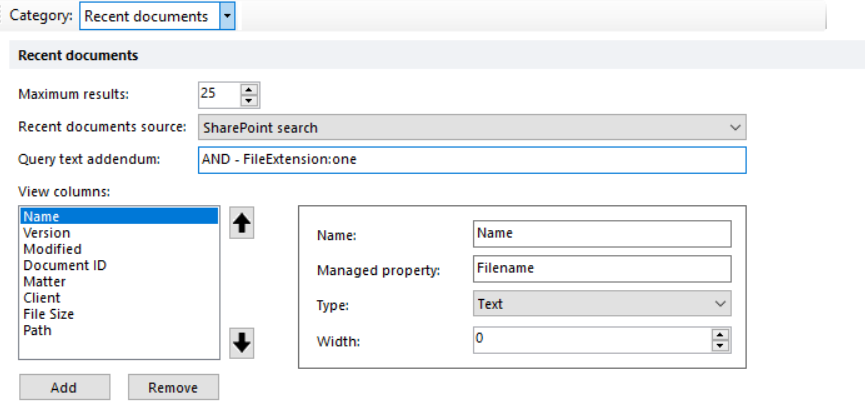Move selected column up with up arrow
865x411 pixels.
242,223
